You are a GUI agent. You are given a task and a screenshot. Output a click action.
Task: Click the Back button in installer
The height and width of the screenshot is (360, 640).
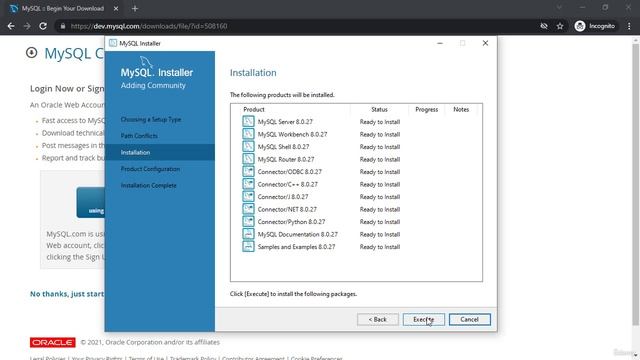[x=378, y=319]
